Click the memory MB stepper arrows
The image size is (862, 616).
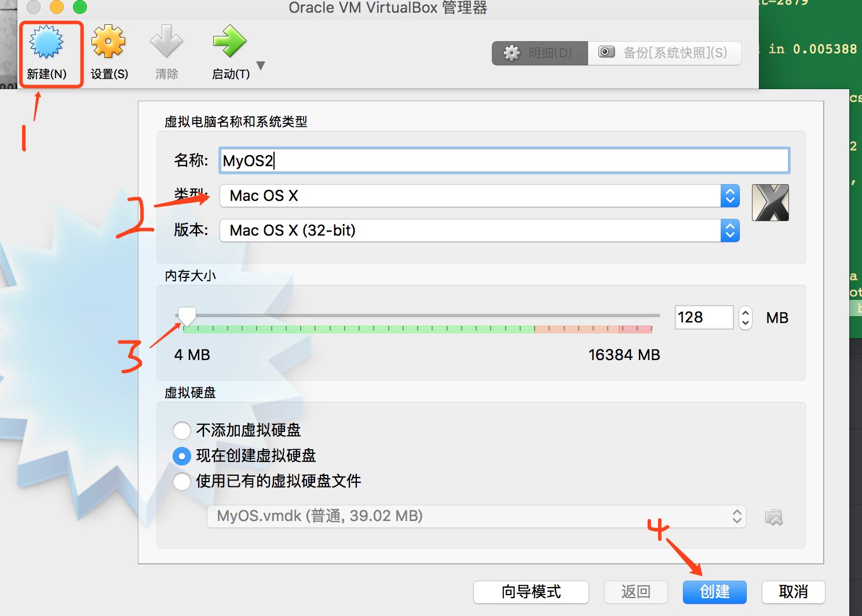[x=746, y=317]
